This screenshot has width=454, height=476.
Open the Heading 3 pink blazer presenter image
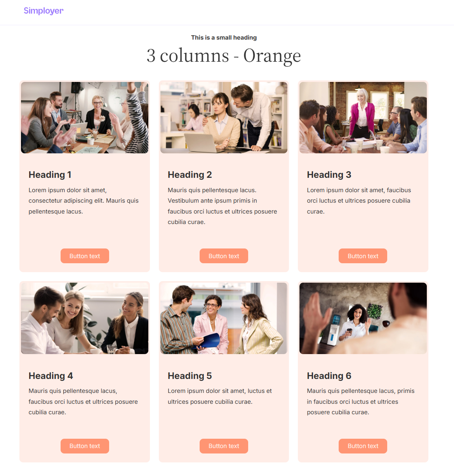[x=363, y=118]
